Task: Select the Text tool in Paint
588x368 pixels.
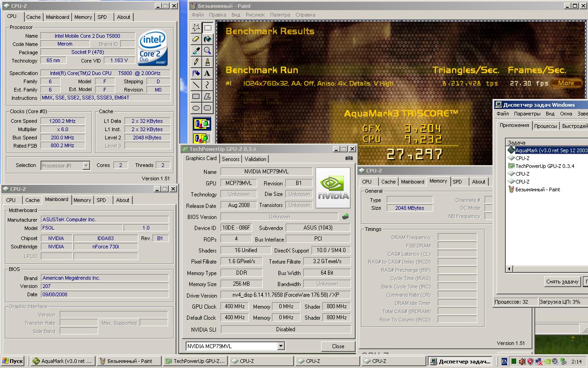Action: point(208,74)
